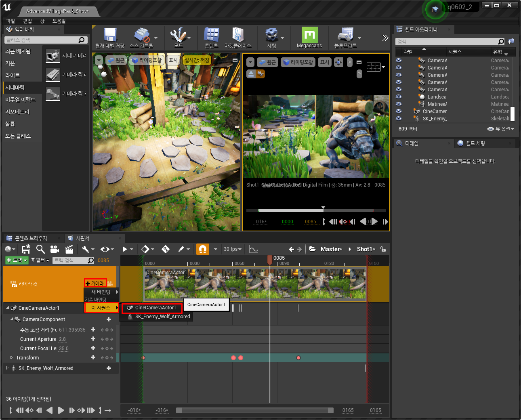The width and height of the screenshot is (521, 420).
Task: Click the sequencer render movie clapperboard icon
Action: [69, 249]
